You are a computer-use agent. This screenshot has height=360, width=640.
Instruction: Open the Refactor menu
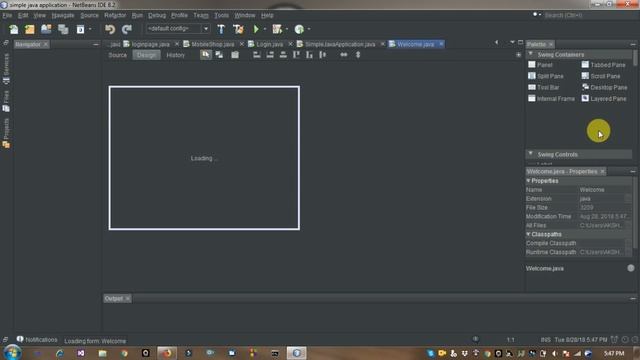(115, 15)
